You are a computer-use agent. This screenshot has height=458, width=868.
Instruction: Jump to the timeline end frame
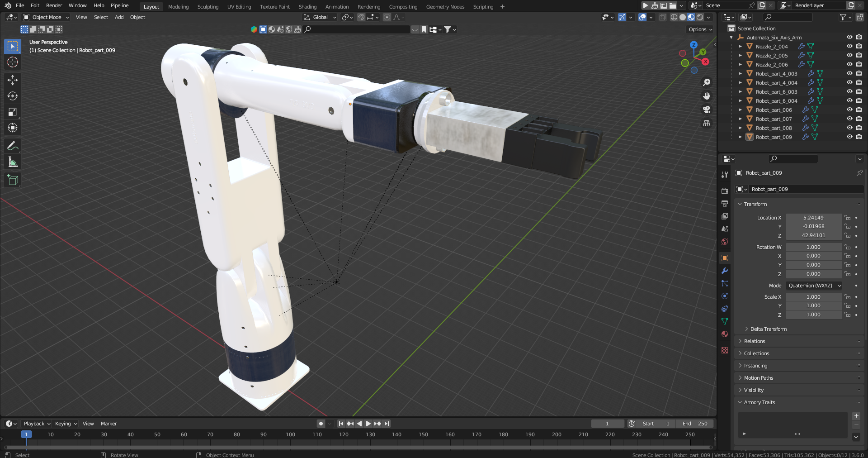pyautogui.click(x=387, y=424)
